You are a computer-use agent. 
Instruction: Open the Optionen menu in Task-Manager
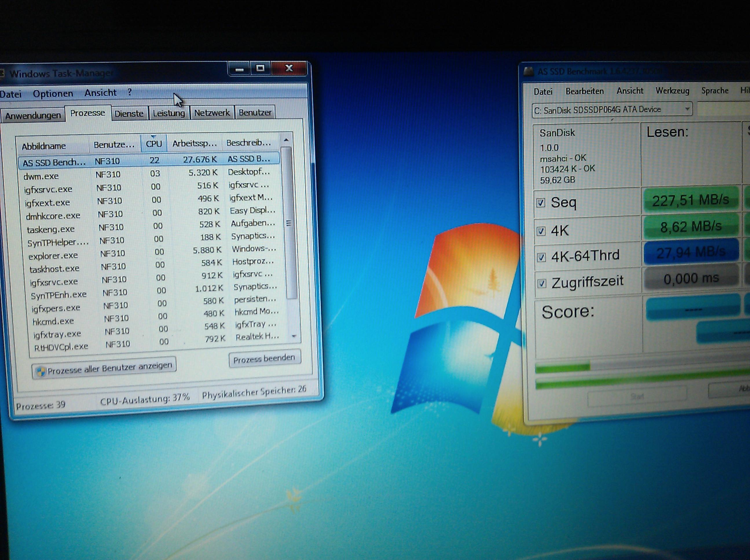[53, 93]
